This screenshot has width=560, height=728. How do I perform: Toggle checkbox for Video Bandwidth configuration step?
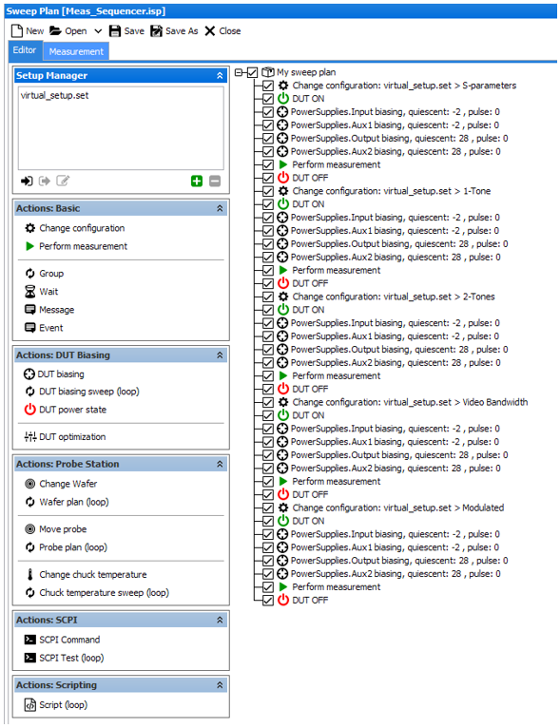pyautogui.click(x=267, y=403)
